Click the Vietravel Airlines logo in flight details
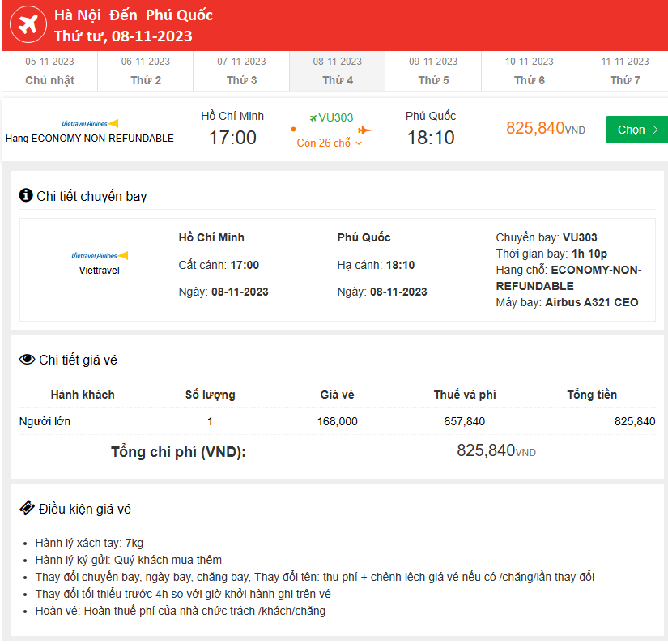Screen dimensions: 668x644 [x=99, y=255]
